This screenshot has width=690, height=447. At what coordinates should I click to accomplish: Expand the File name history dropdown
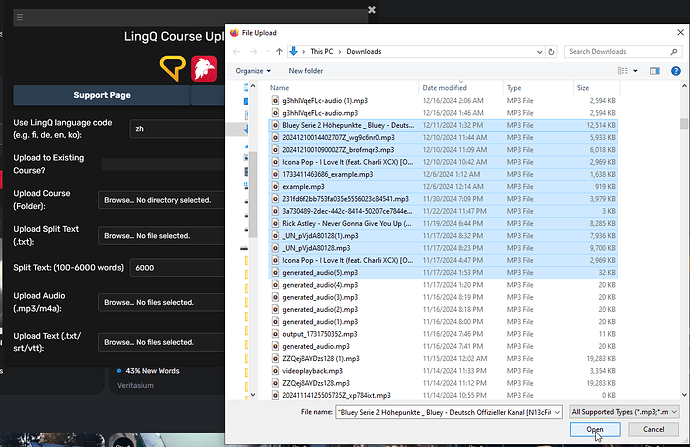pyautogui.click(x=557, y=412)
